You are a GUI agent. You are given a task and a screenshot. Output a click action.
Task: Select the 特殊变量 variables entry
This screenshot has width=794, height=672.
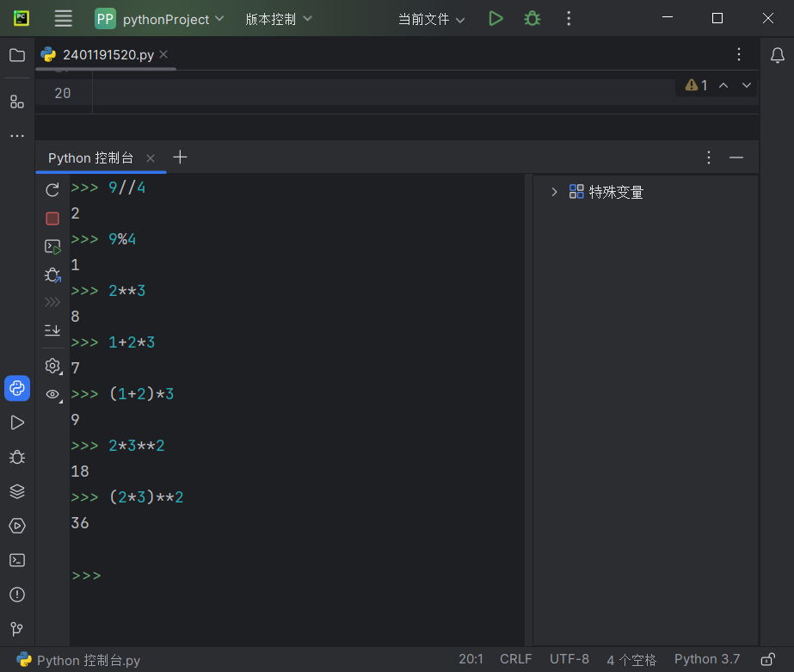606,192
